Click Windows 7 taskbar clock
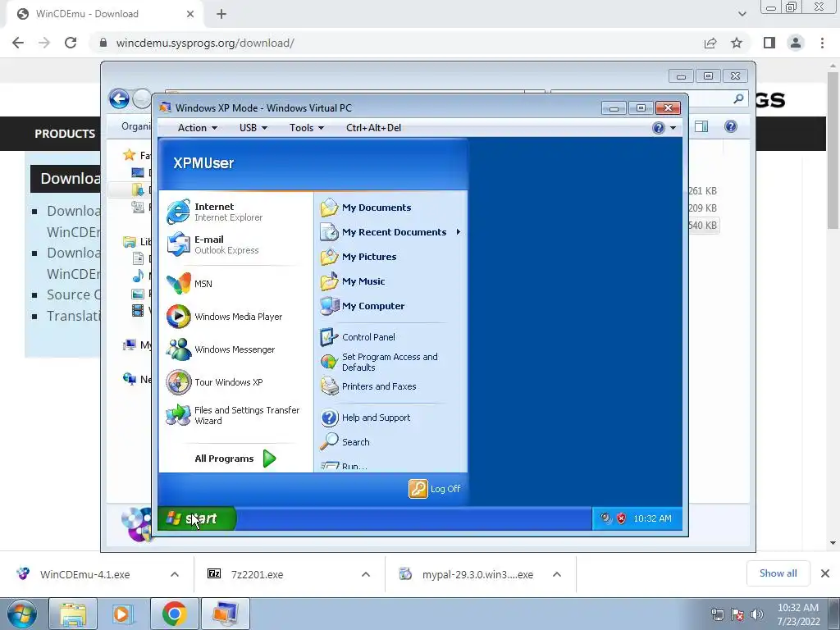This screenshot has width=840, height=630. click(x=798, y=614)
